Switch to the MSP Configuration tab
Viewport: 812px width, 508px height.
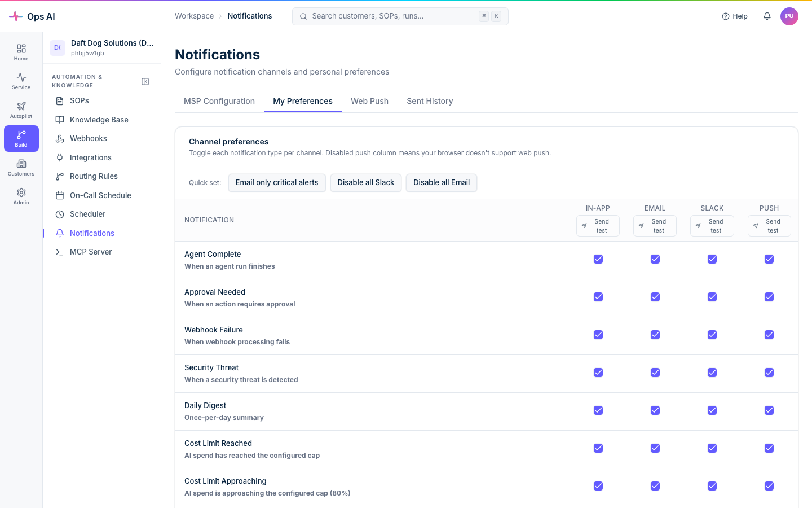219,101
